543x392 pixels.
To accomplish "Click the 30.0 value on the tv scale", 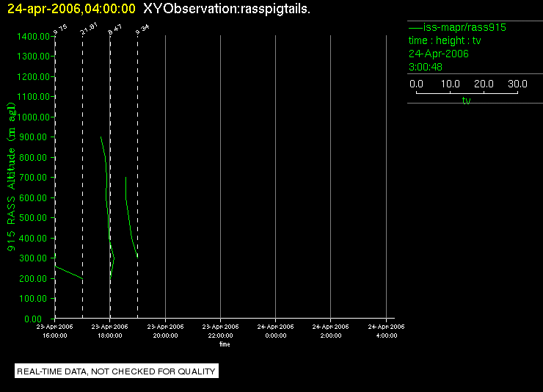I will tap(517, 84).
